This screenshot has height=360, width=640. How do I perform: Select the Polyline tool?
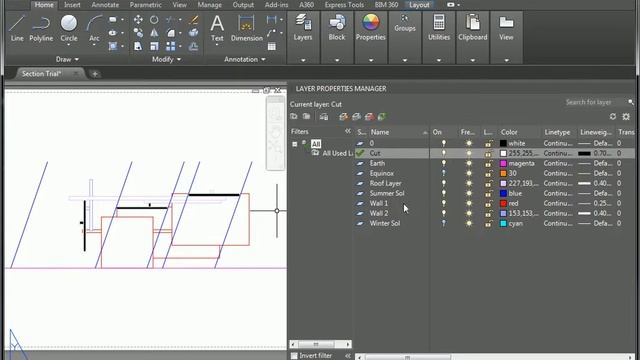coord(41,28)
